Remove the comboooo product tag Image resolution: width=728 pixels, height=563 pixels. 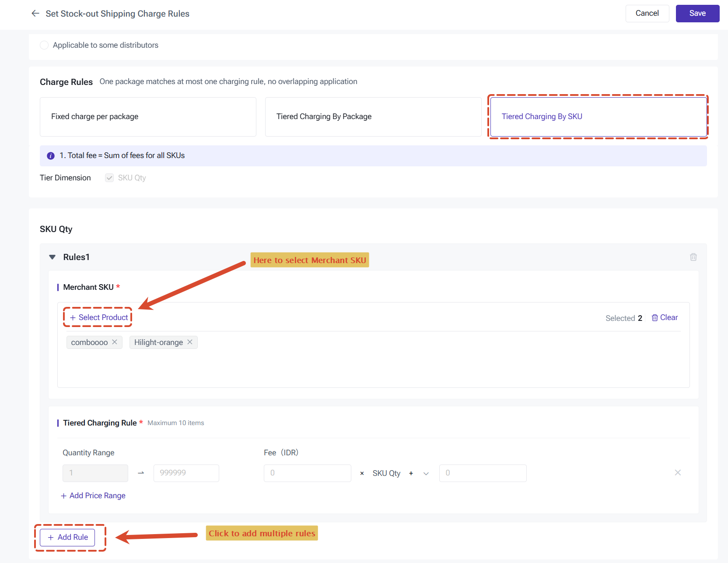coord(115,342)
